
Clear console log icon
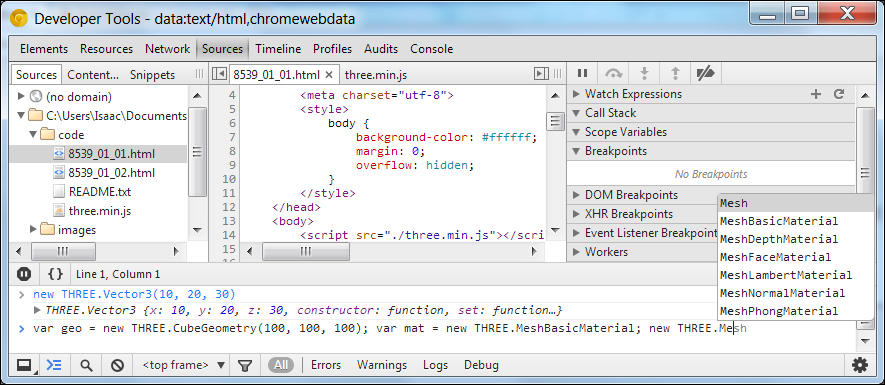[x=117, y=365]
